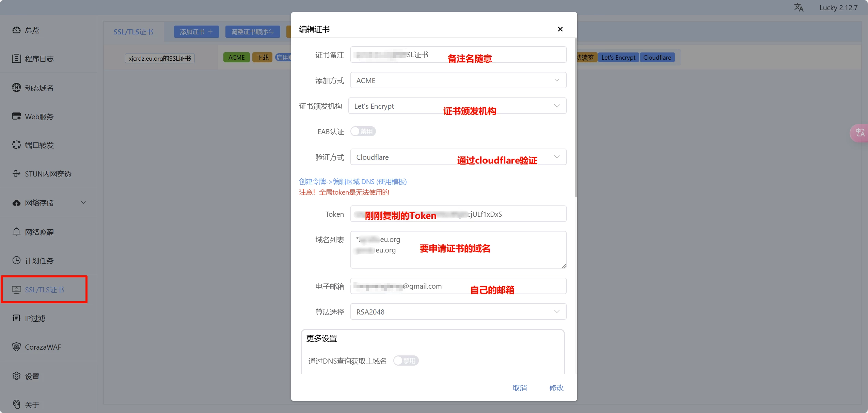The height and width of the screenshot is (413, 868).
Task: Expand the 算法选择 RSA2048 dropdown
Action: point(458,312)
